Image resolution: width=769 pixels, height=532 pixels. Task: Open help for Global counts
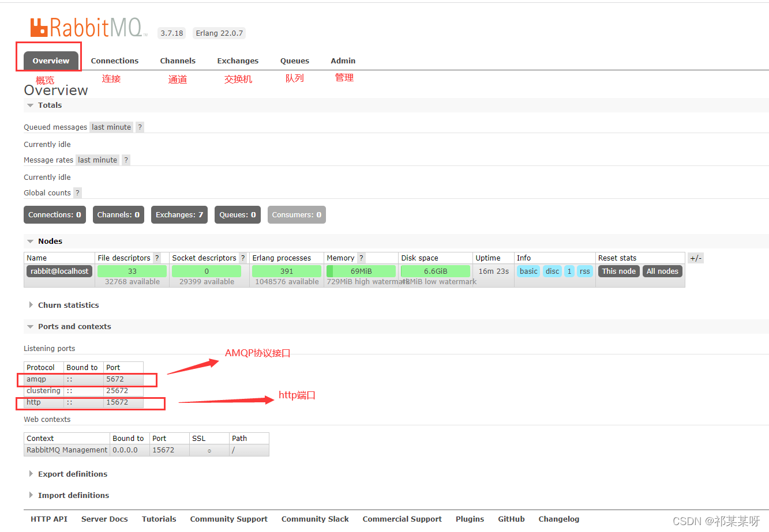coord(78,193)
